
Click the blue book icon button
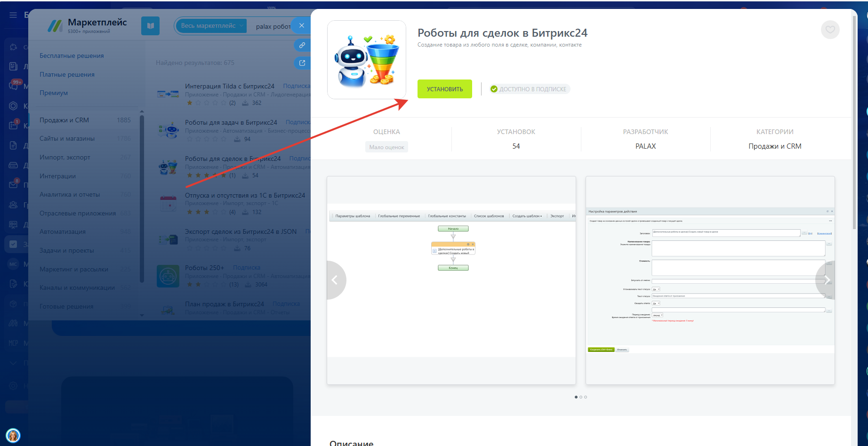151,26
